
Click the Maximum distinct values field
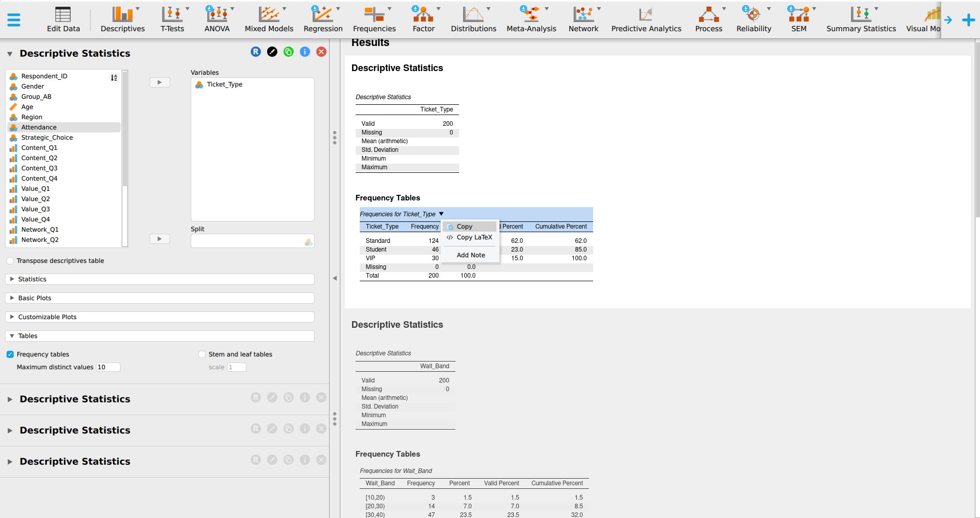click(x=108, y=367)
